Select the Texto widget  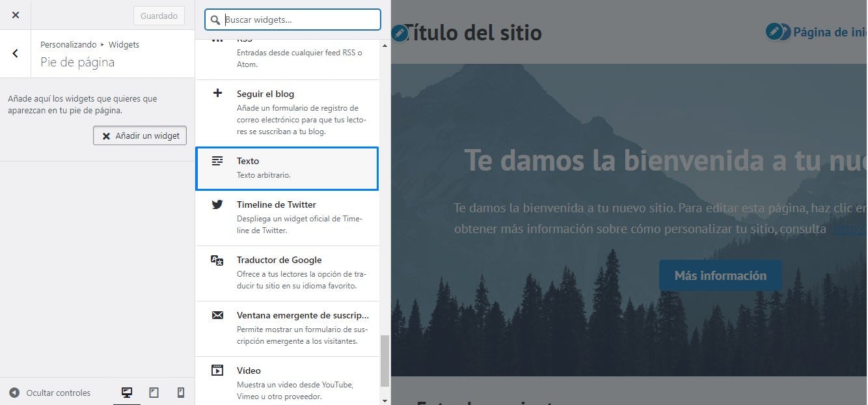(x=287, y=168)
